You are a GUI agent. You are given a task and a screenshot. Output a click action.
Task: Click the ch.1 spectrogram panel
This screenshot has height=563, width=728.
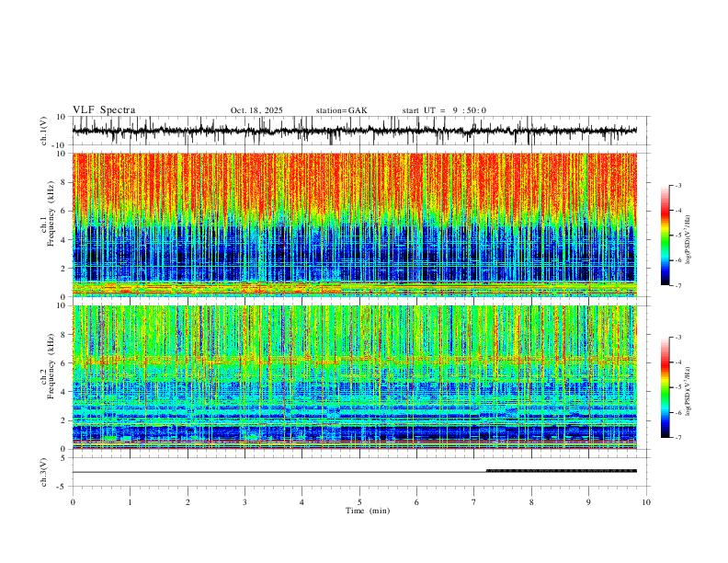(355, 224)
